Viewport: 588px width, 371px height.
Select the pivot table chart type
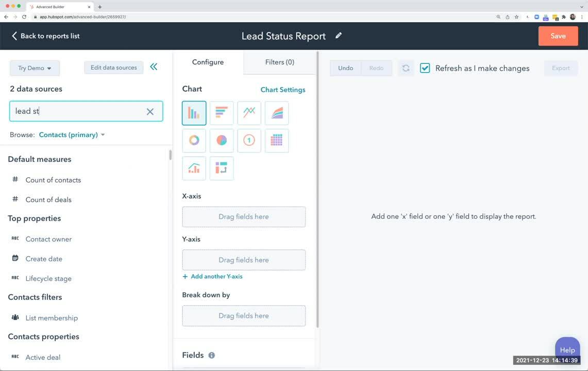[277, 141]
